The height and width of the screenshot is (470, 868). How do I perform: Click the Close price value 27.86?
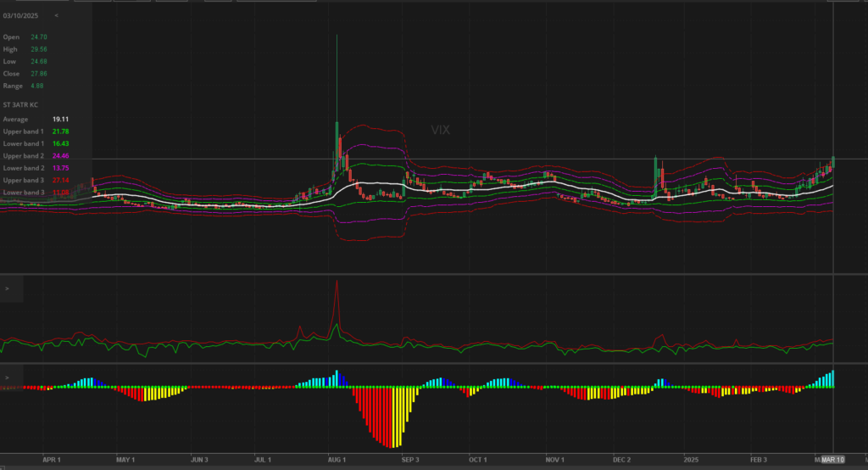[37, 74]
